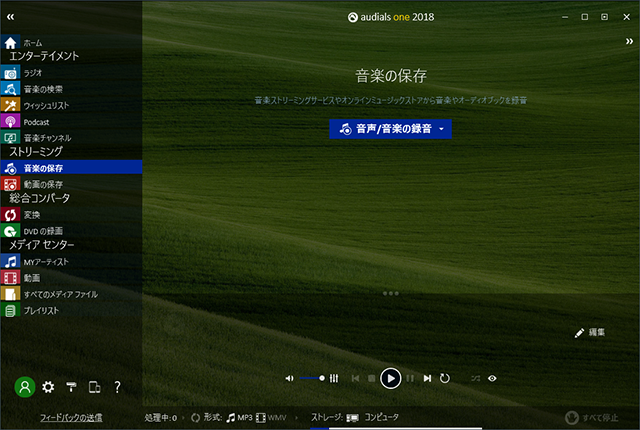Click すべて停止 stop all button
640x430 pixels.
tap(591, 417)
